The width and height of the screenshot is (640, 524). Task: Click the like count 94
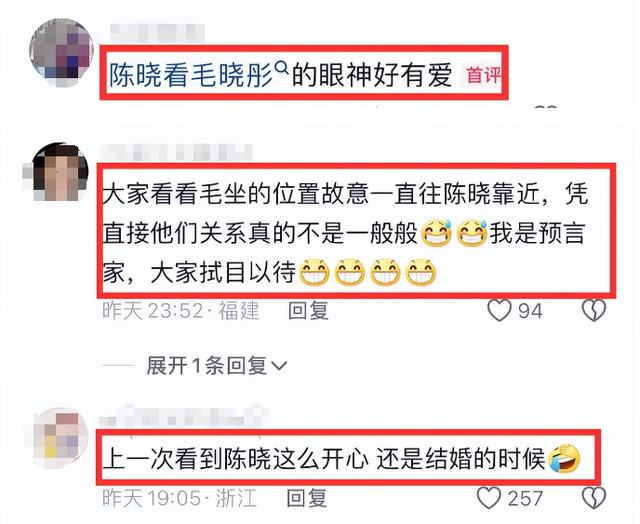coord(530,311)
